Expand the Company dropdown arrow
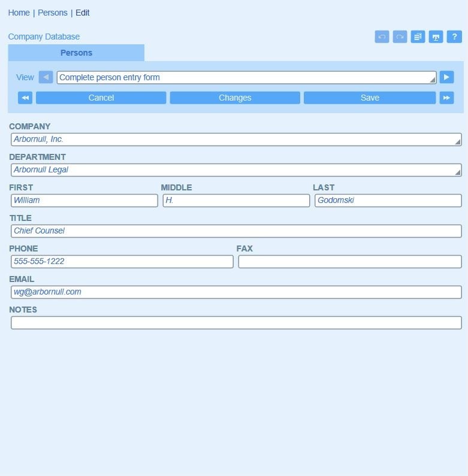 (x=457, y=142)
